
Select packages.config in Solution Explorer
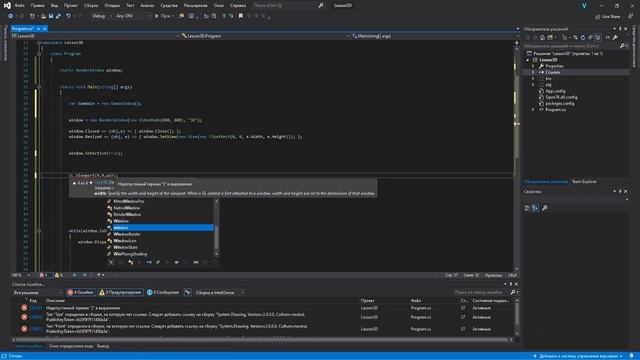tap(560, 104)
